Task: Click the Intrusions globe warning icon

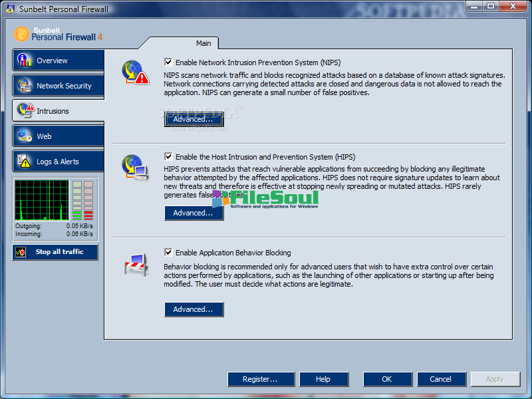Action: 25,110
